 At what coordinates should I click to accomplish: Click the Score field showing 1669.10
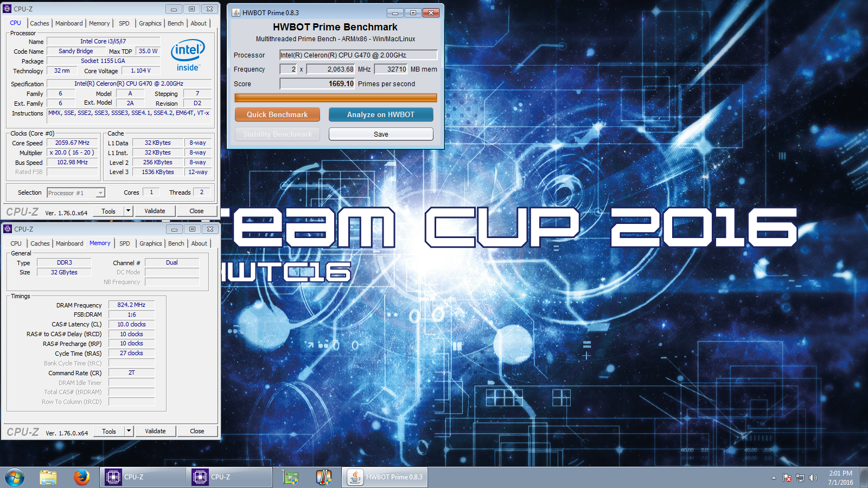point(317,84)
